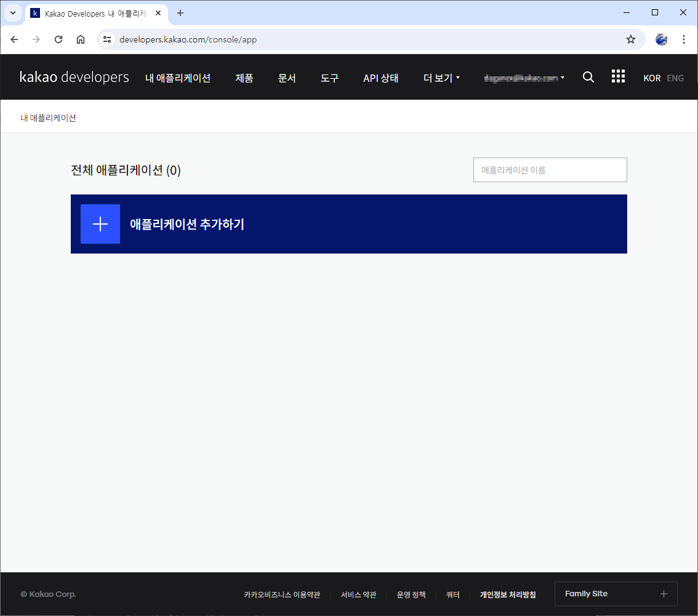Screen dimensions: 698x616
Task: Open the blurred account email dropdown
Action: click(524, 78)
